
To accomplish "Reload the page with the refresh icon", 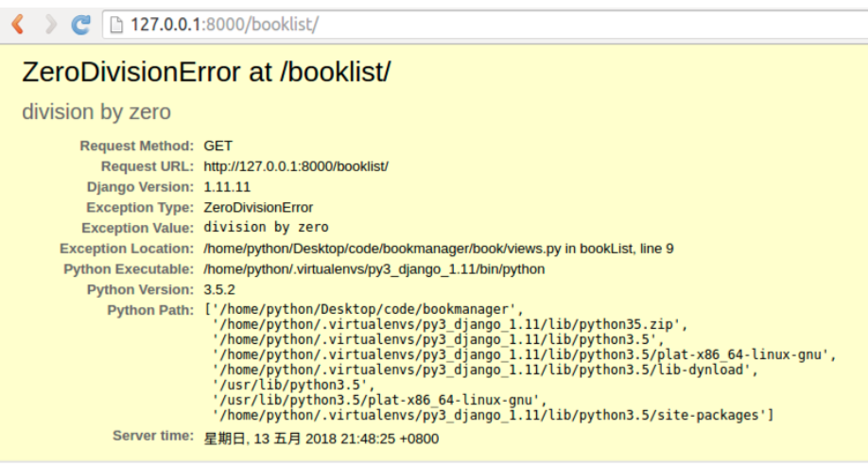I will coord(80,25).
